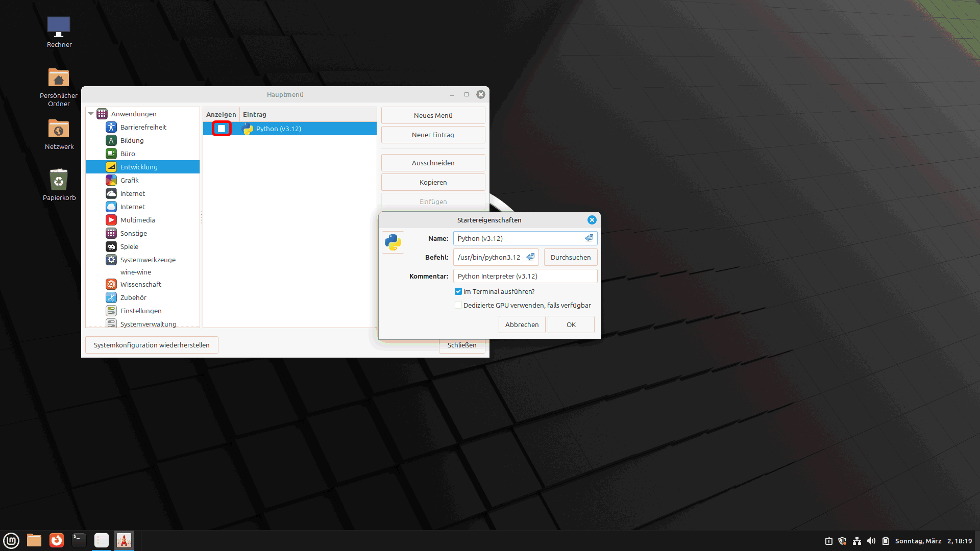
Task: Click into the Kommentar input field
Action: coord(525,276)
